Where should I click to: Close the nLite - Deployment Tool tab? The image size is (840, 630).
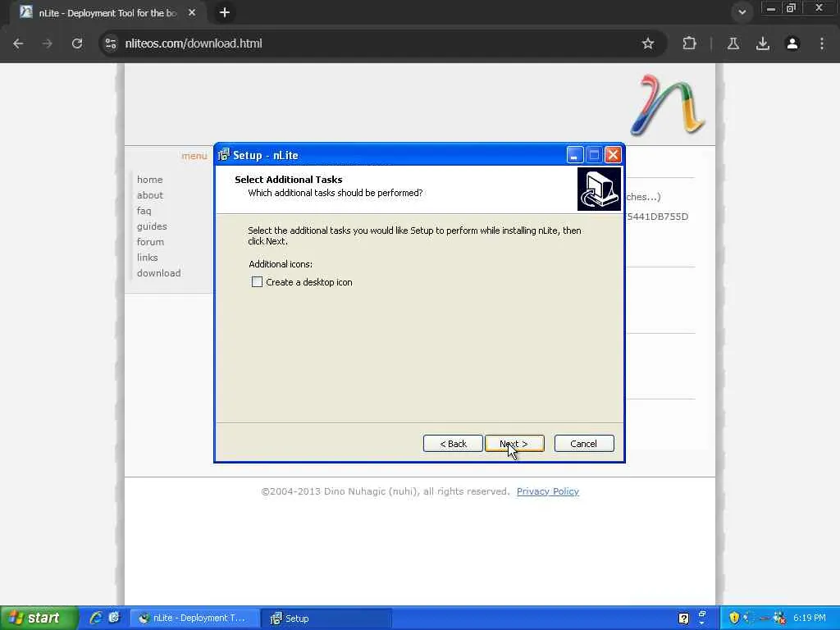click(192, 12)
